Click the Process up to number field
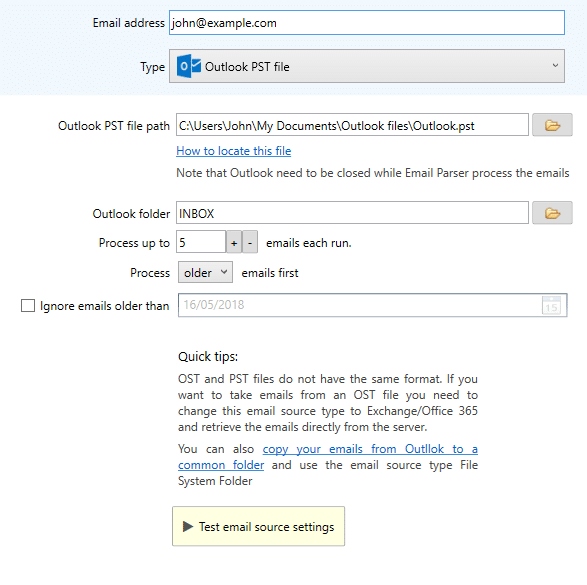587x585 pixels. [x=201, y=242]
